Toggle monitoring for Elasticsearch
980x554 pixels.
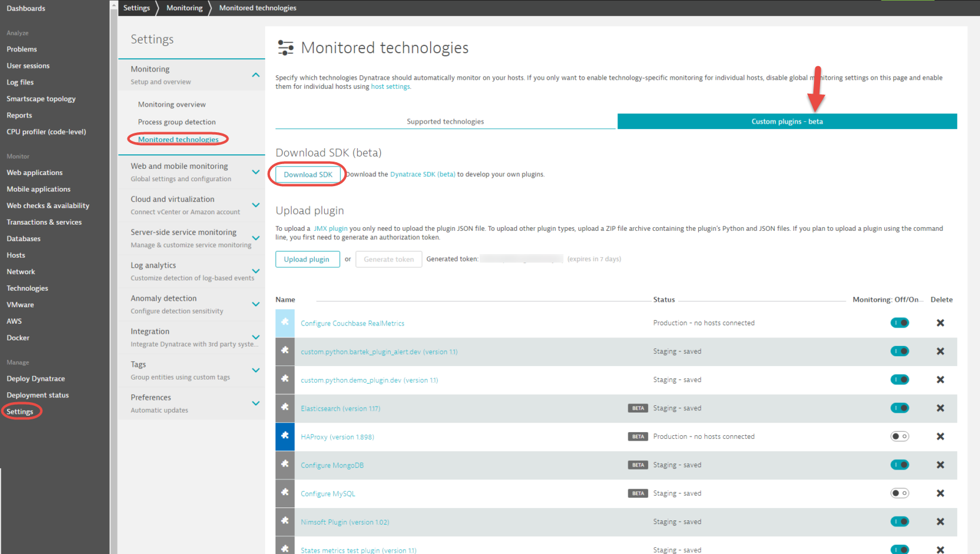900,408
